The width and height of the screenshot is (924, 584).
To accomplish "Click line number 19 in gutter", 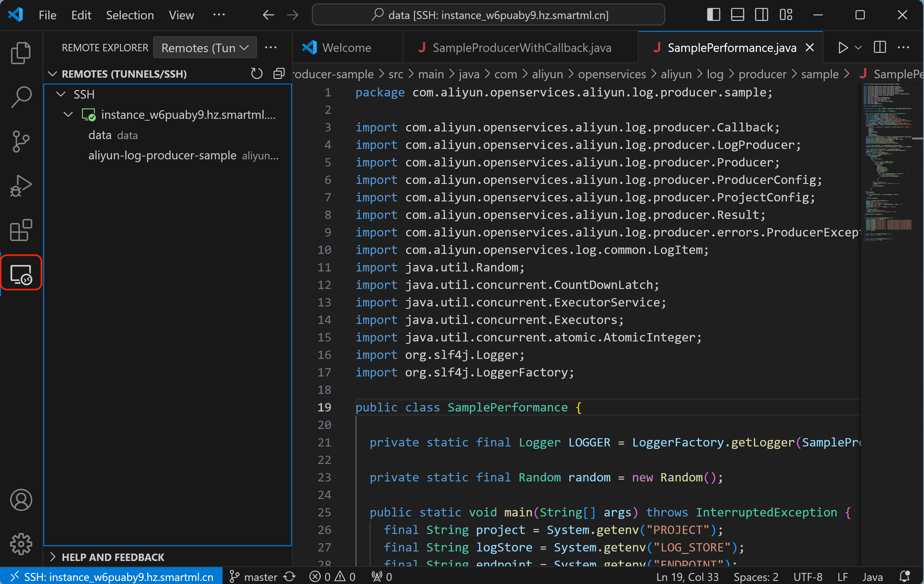I will 324,407.
